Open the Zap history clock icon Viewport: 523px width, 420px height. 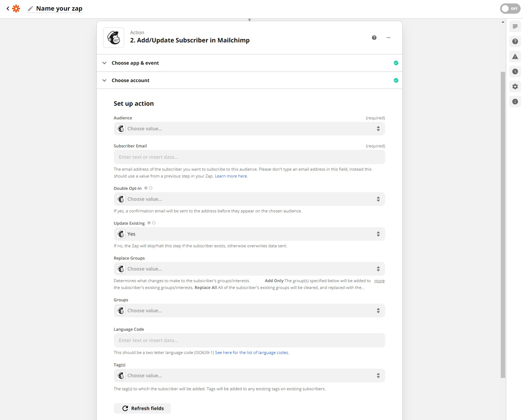pos(515,71)
